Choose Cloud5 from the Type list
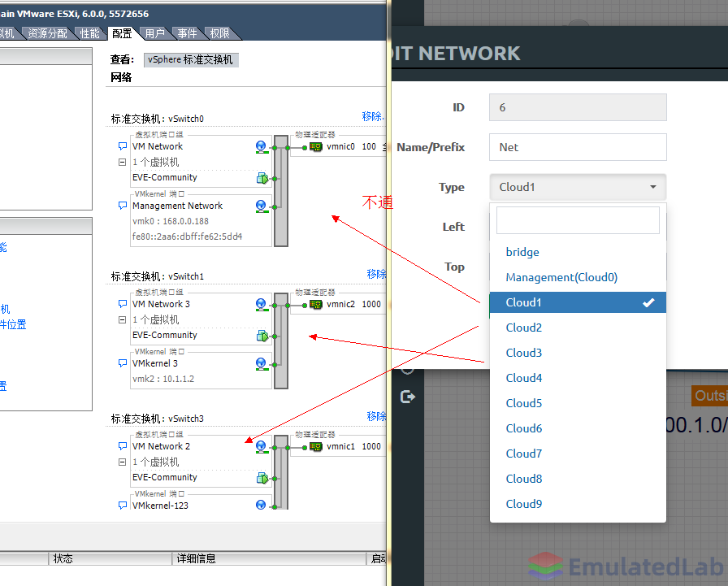The width and height of the screenshot is (728, 586). coord(578,403)
